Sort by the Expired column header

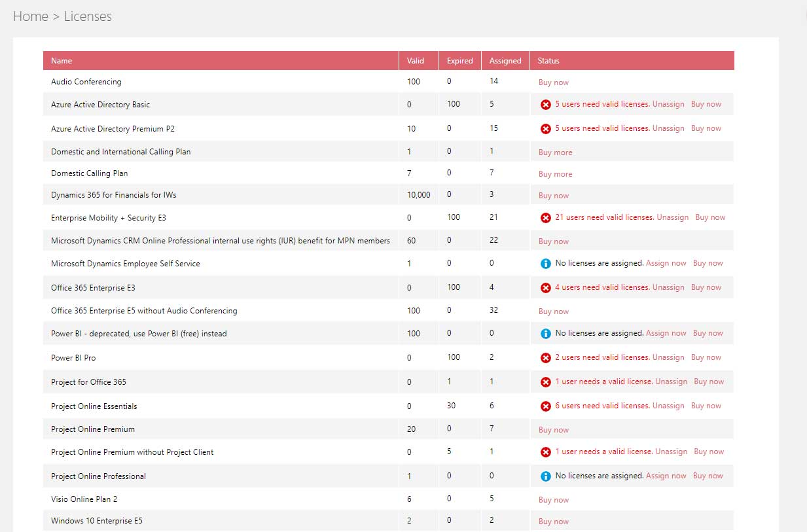click(x=459, y=61)
